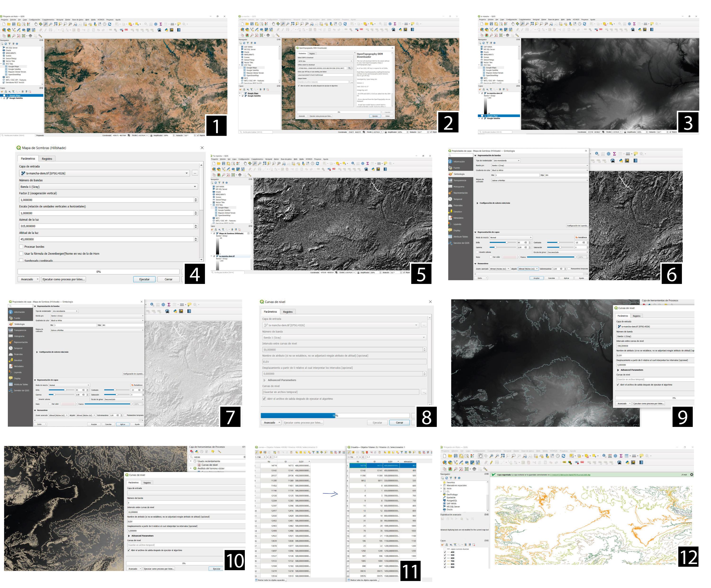Click Aceptar in step 6 layer properties

tap(537, 278)
